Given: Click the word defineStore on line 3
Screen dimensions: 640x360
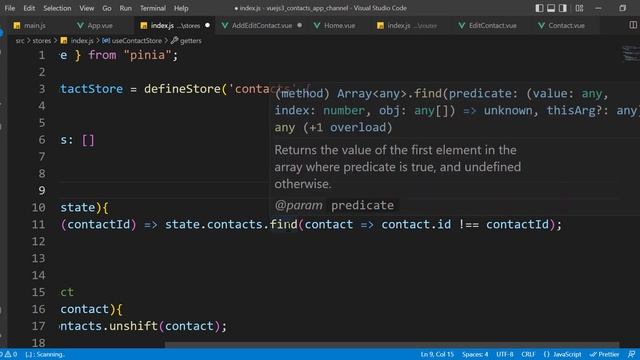Looking at the screenshot, I should (x=182, y=89).
